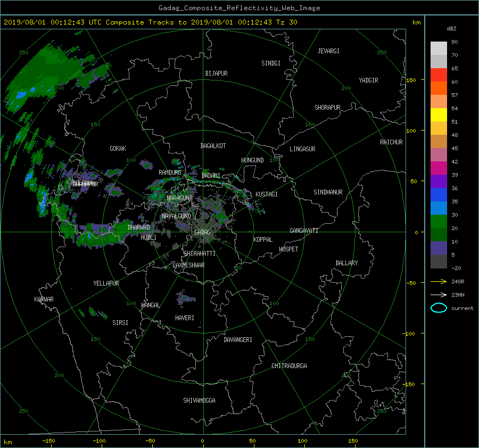Click the cyan current ellipse legend icon

click(x=439, y=308)
